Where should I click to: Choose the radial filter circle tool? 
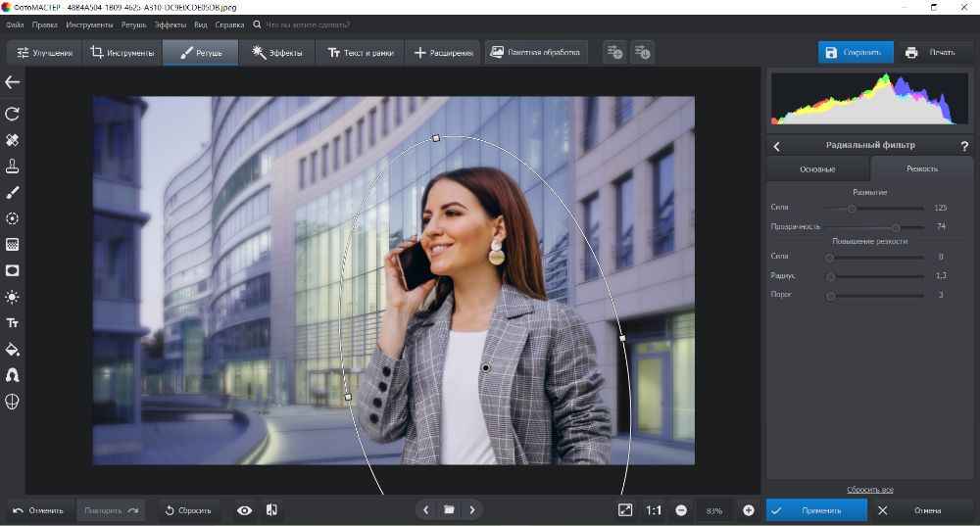(13, 218)
